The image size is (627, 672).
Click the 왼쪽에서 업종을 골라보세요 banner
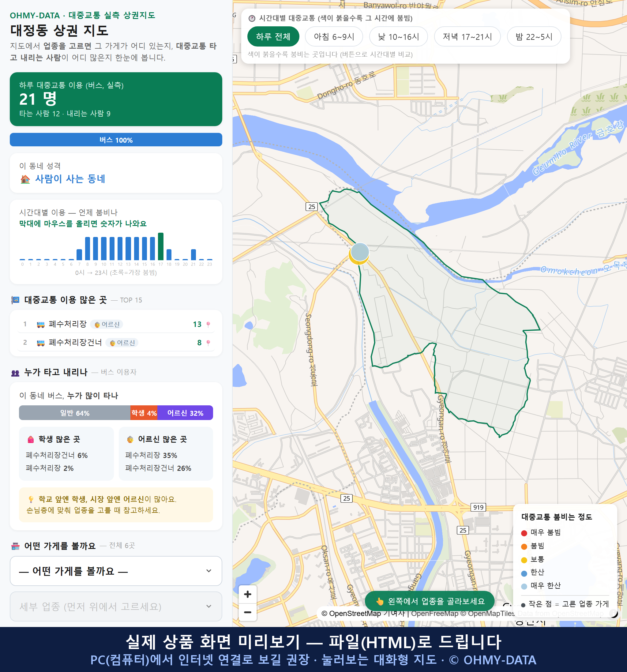(430, 601)
